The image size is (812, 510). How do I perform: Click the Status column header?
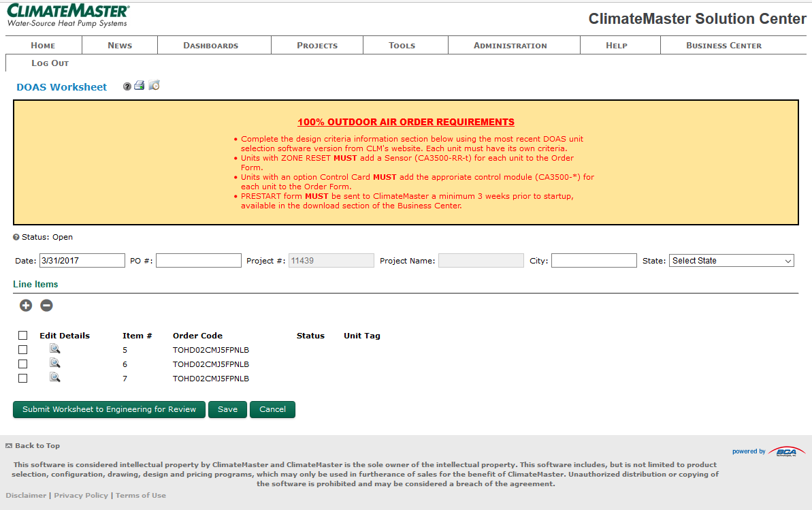pos(311,336)
